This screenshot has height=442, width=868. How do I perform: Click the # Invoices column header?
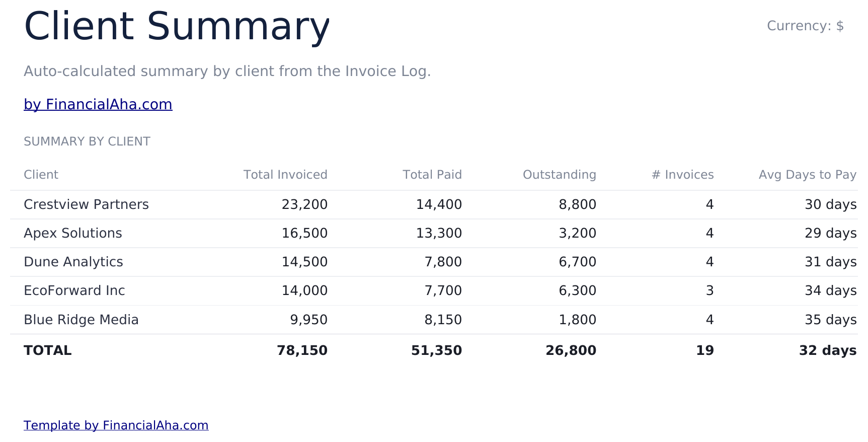(683, 175)
